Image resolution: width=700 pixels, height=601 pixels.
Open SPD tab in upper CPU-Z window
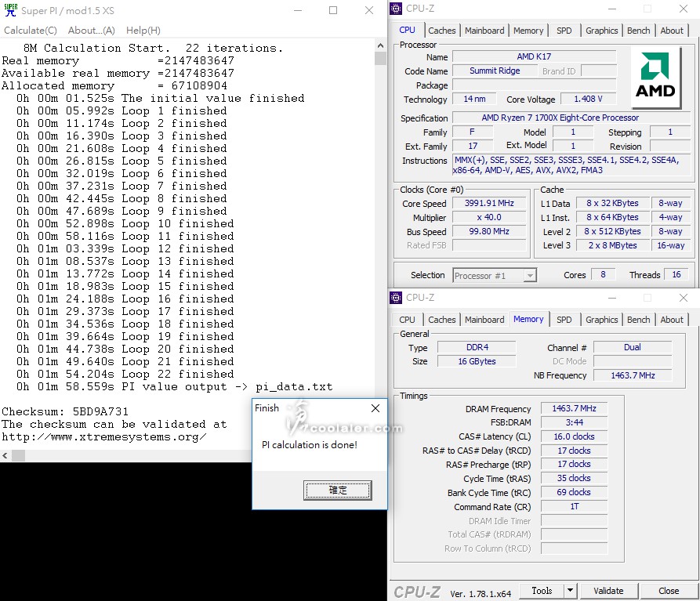(564, 31)
